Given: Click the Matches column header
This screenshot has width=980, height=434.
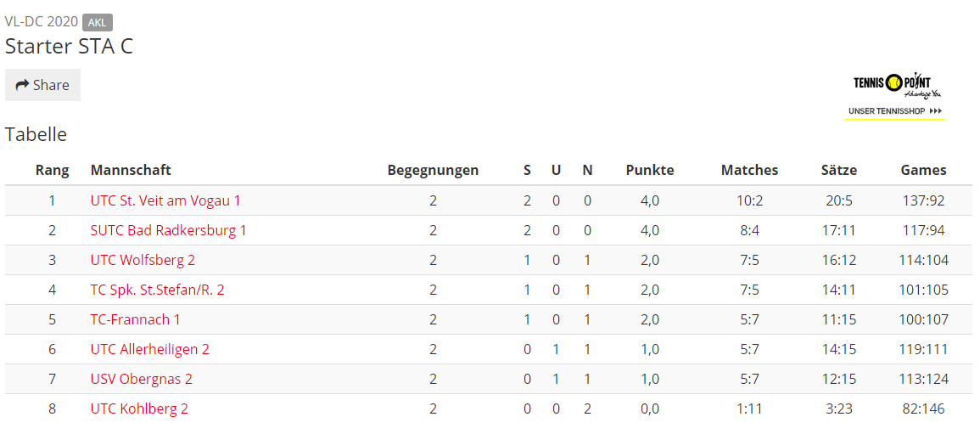Looking at the screenshot, I should click(x=749, y=170).
